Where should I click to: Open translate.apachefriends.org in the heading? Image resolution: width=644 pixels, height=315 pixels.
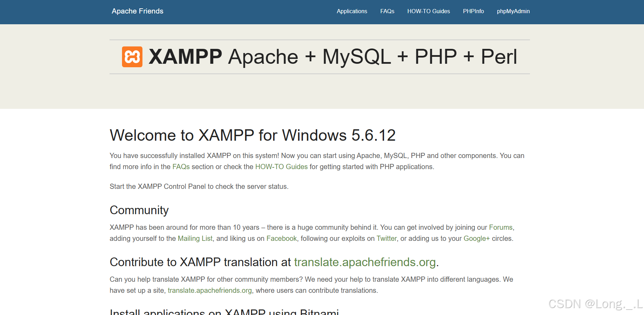click(x=365, y=262)
